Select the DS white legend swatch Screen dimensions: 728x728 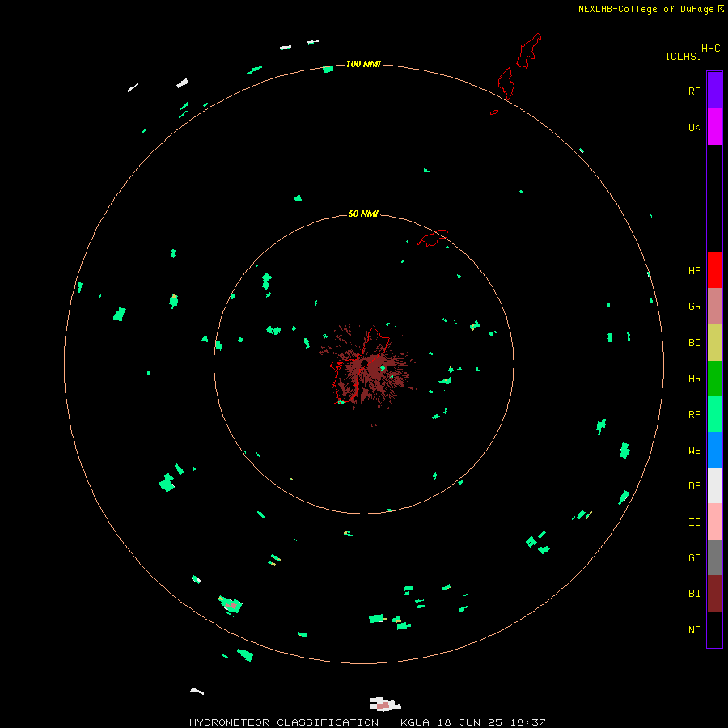tap(714, 485)
